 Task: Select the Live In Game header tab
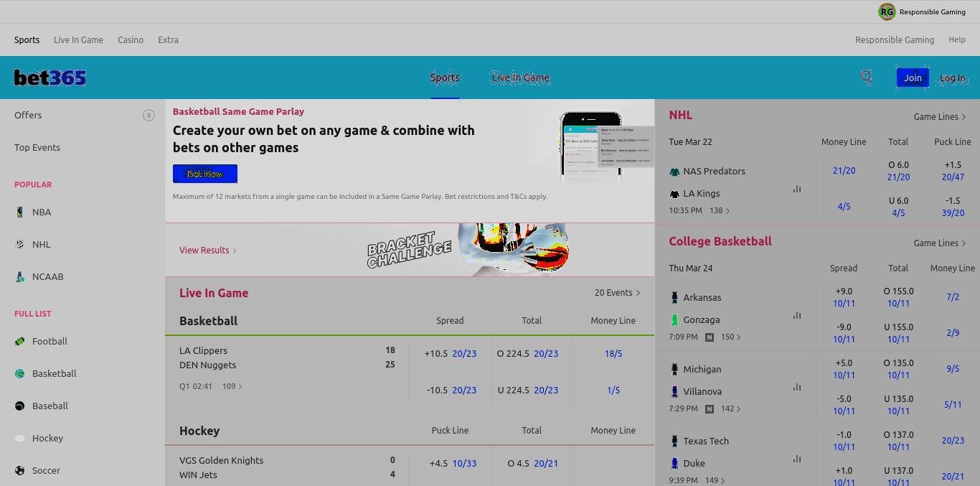coord(521,78)
